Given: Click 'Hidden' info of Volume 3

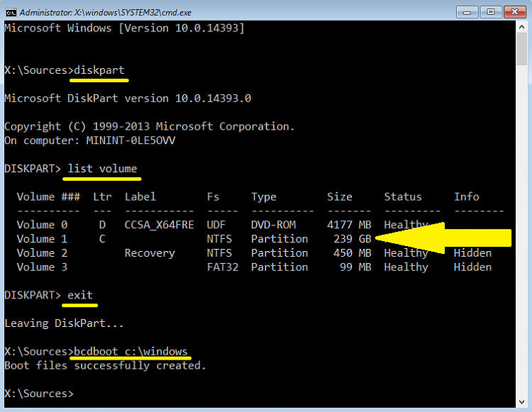Looking at the screenshot, I should [x=472, y=267].
